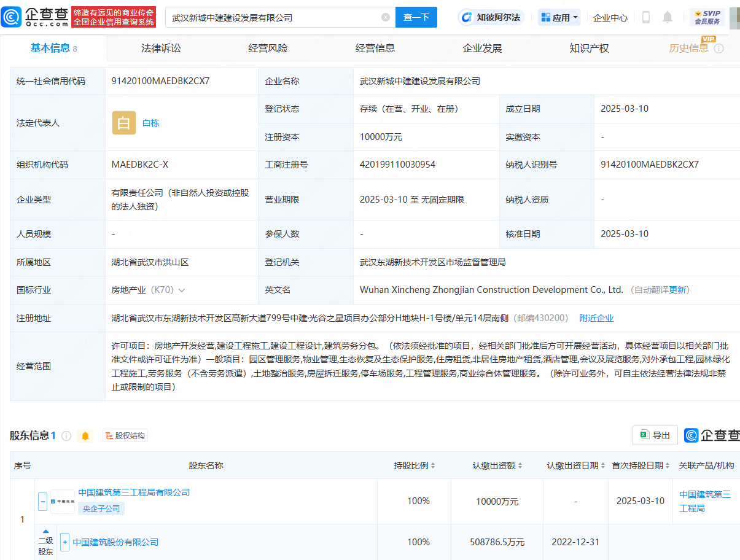Screen dimensions: 740x560
Task: Go to 企业中心
Action: (610, 18)
